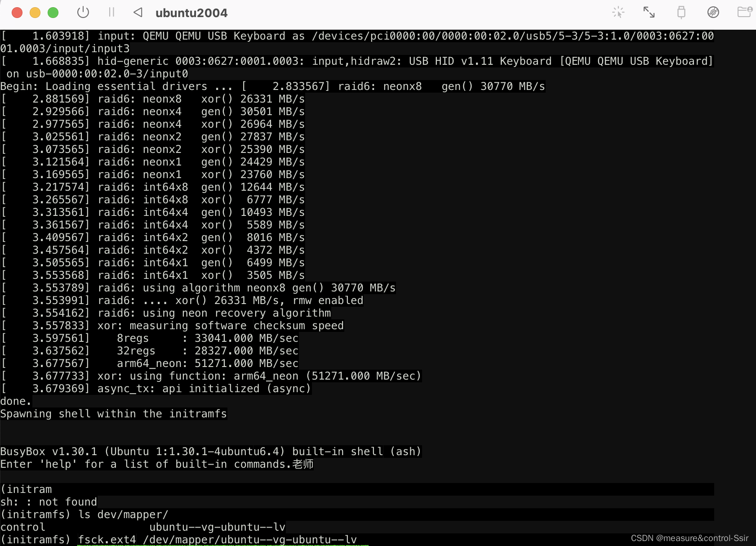Minimize the VM window

pos(35,13)
